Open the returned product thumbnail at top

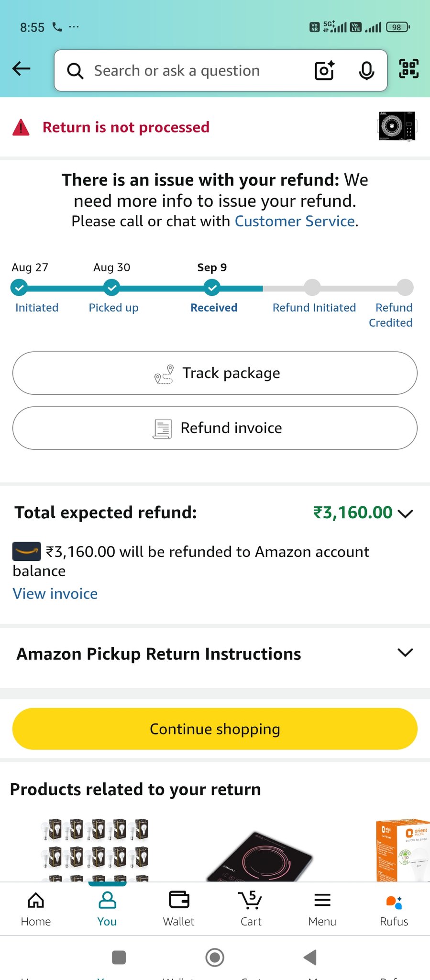pos(397,127)
